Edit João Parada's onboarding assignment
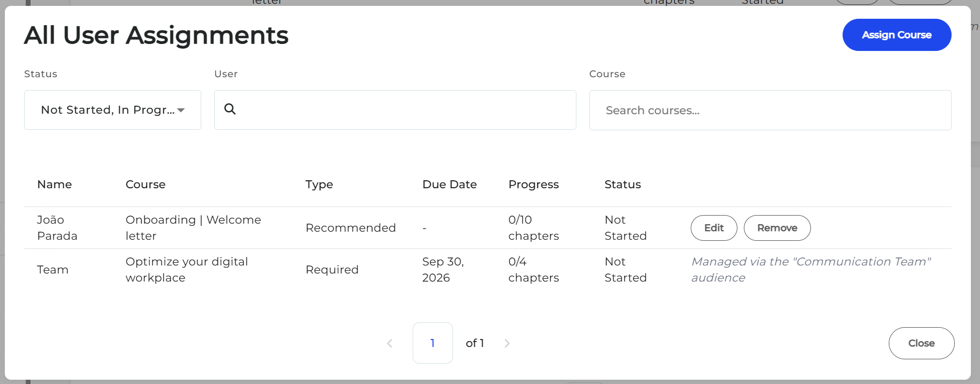Screen dimensions: 980x384 714,228
